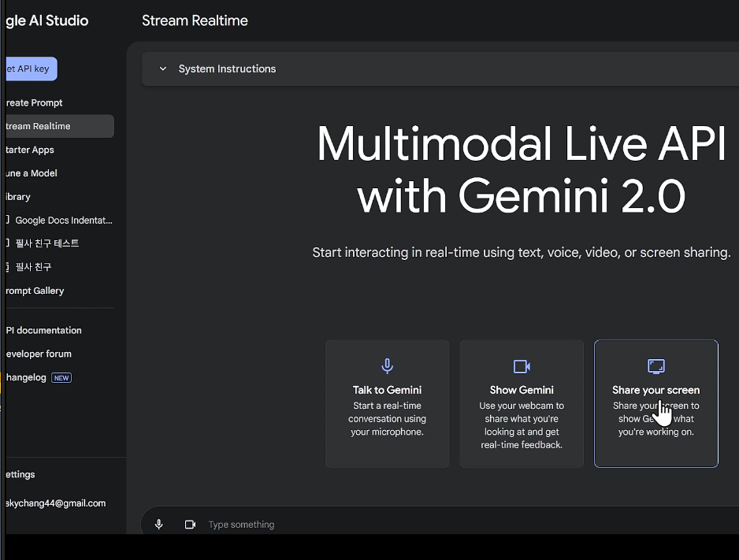Click the microphone icon on Talk to Gemini card
The image size is (739, 560).
click(x=387, y=366)
